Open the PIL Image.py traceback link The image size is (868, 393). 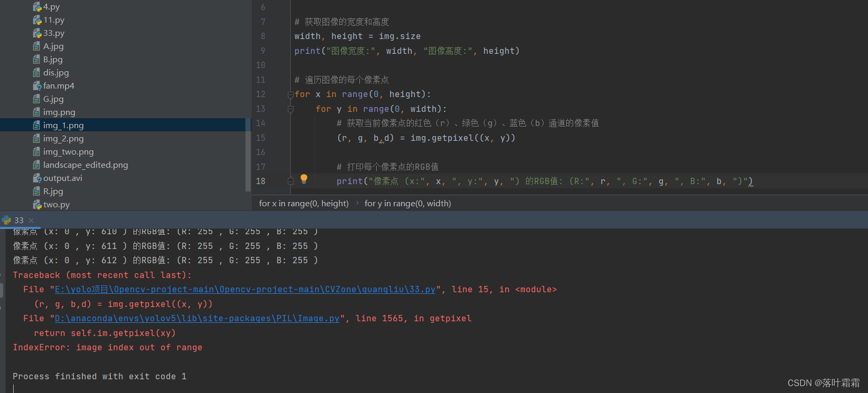pyautogui.click(x=197, y=319)
